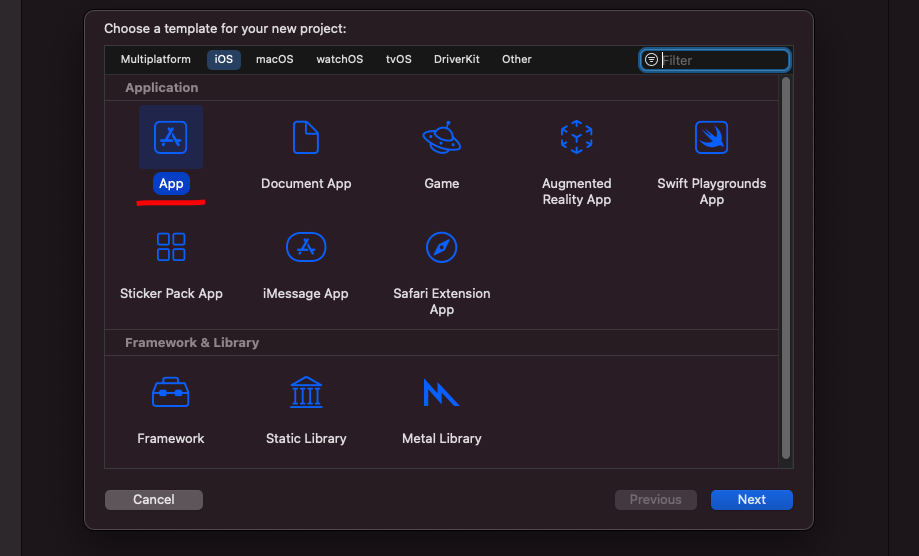Screen dimensions: 919x556
Task: Select the Swift Playgrounds App template icon
Action: click(712, 137)
